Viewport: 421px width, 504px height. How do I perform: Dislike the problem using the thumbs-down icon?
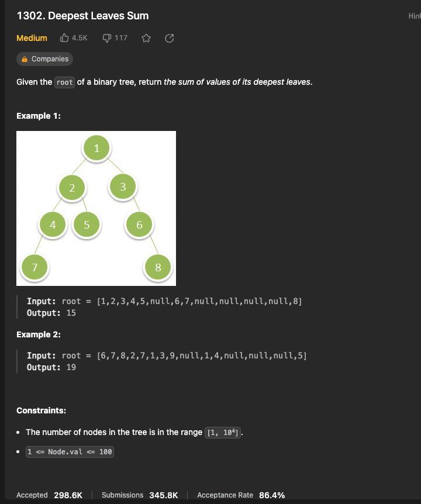click(106, 37)
